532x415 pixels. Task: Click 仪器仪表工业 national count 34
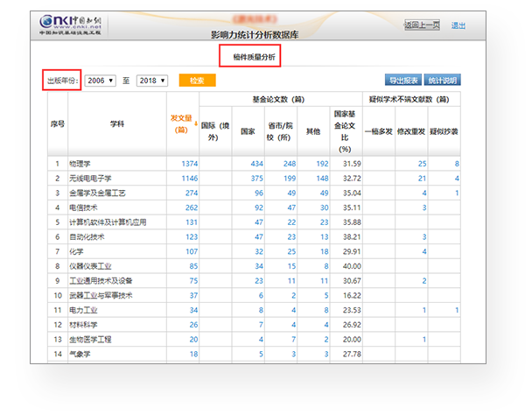[259, 266]
